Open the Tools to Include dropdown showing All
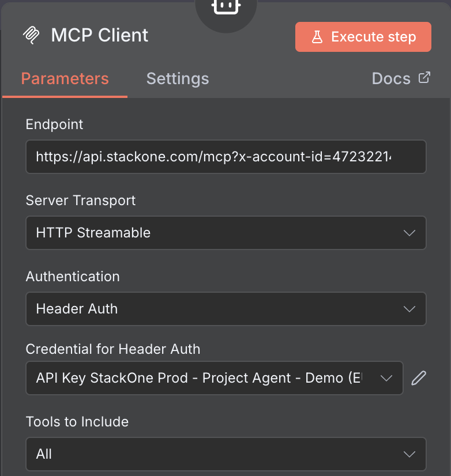451x476 pixels. click(x=225, y=454)
